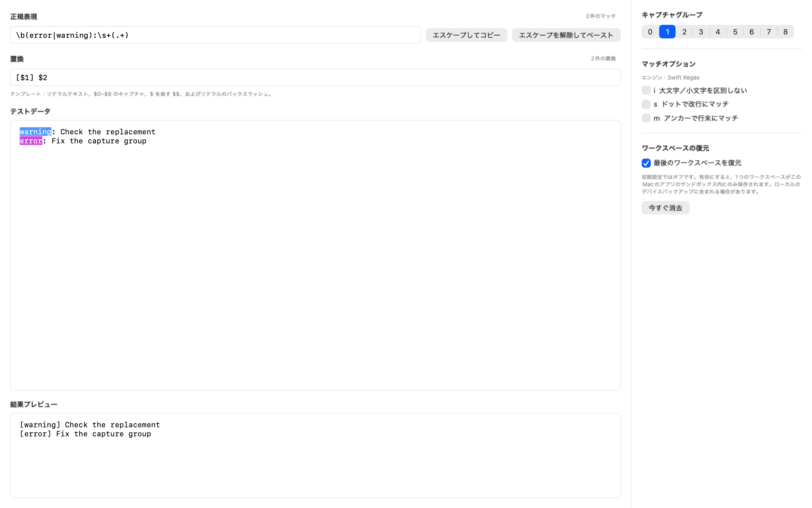The width and height of the screenshot is (812, 508).
Task: Select capture group 6 segment
Action: point(752,32)
